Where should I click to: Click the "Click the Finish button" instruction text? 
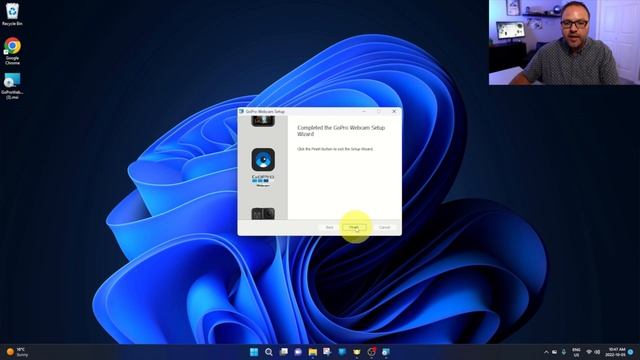pyautogui.click(x=335, y=149)
